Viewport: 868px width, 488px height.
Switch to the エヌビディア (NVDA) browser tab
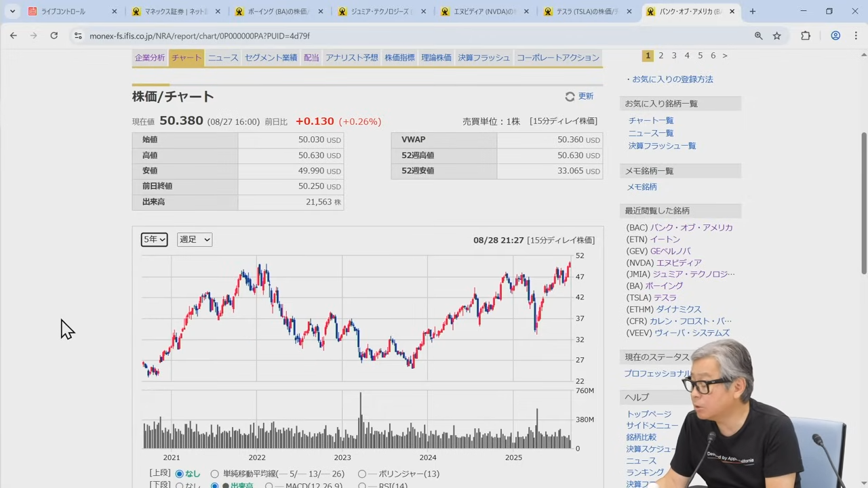click(483, 12)
